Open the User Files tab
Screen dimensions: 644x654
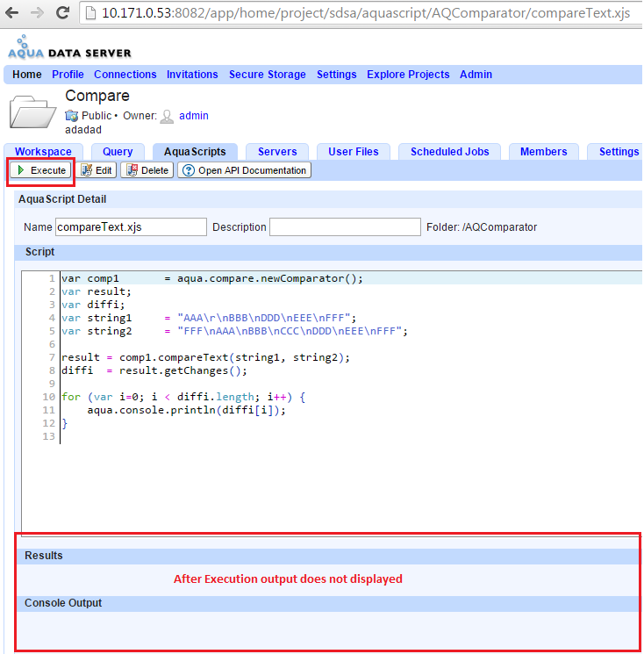354,151
